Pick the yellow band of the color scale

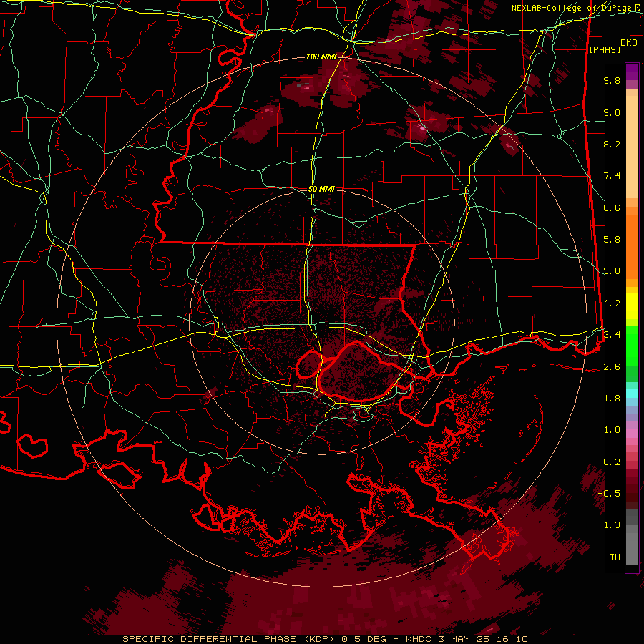(632, 306)
